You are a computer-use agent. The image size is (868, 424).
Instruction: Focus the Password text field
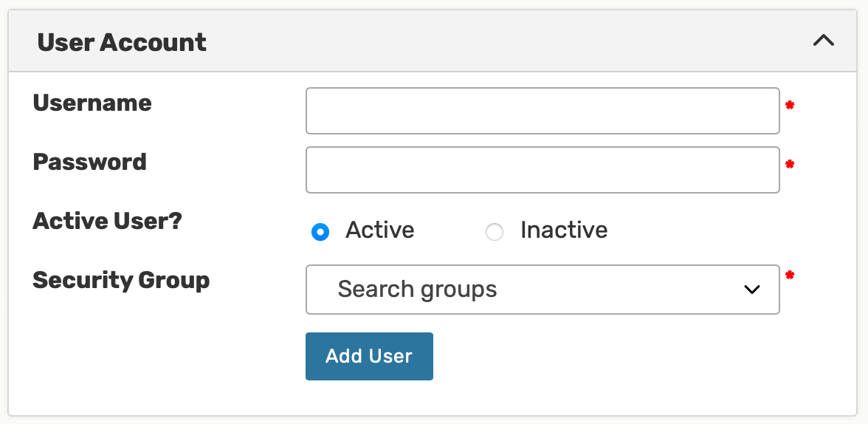[542, 170]
